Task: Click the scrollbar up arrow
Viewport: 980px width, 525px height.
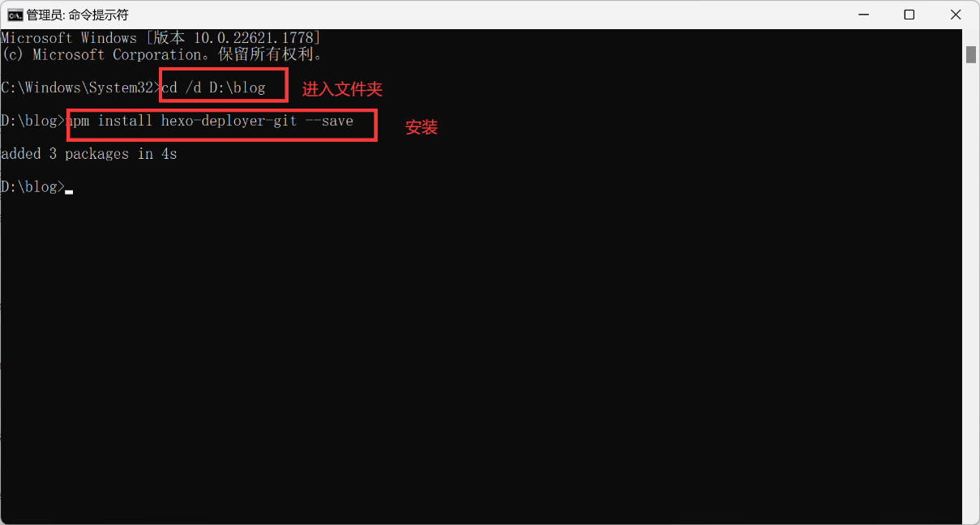Action: pos(970,36)
